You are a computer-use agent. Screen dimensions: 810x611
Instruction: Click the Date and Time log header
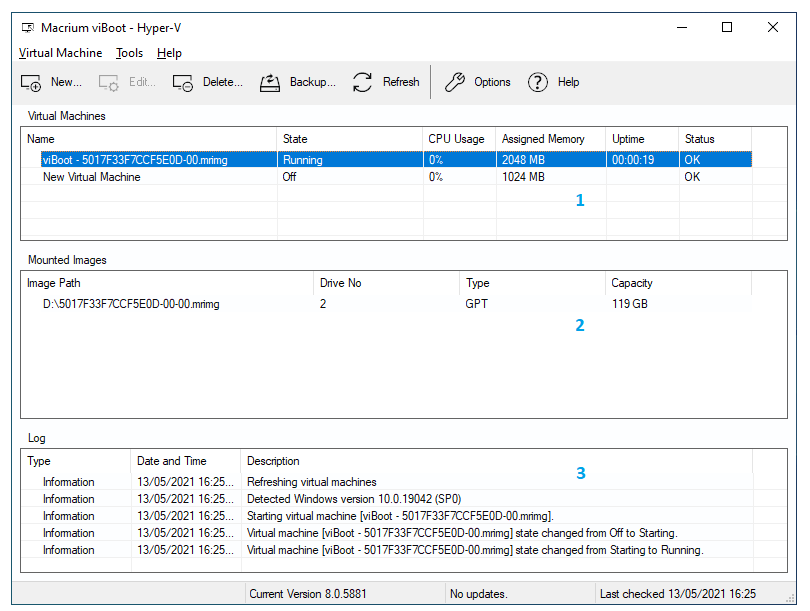172,461
